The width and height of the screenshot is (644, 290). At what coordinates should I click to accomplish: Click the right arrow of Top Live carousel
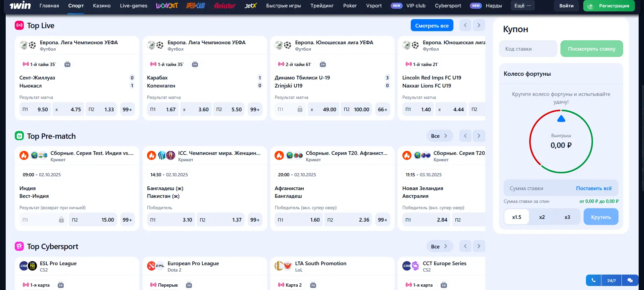[479, 25]
